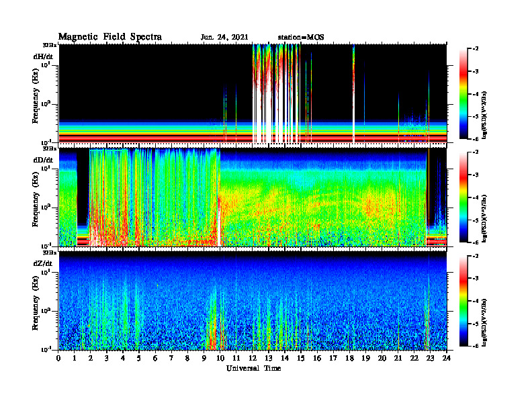Click the 32Hz label atop the dD/dt axis
This screenshot has height=411, width=532.
pyautogui.click(x=50, y=148)
